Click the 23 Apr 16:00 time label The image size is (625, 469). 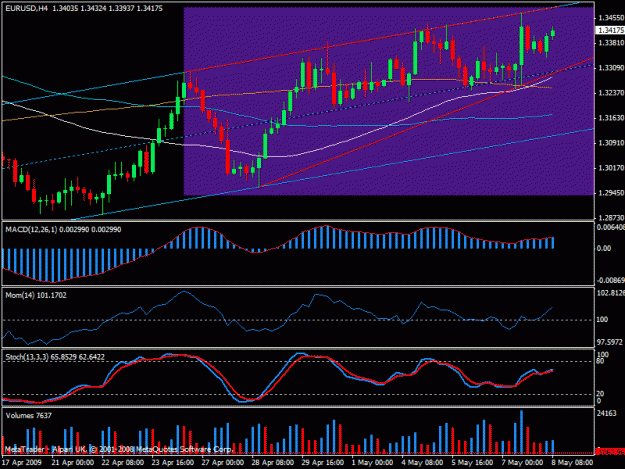tap(173, 463)
